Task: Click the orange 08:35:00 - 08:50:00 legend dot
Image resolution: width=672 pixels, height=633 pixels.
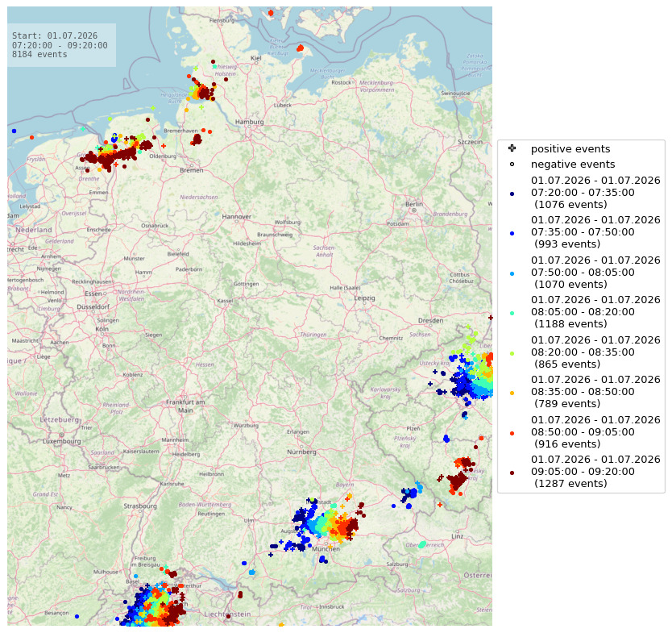Action: 512,393
